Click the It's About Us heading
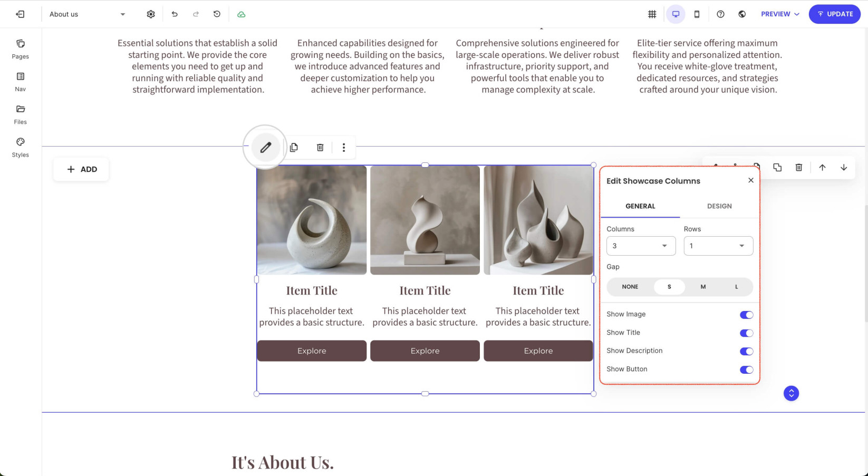868x476 pixels. click(x=283, y=462)
